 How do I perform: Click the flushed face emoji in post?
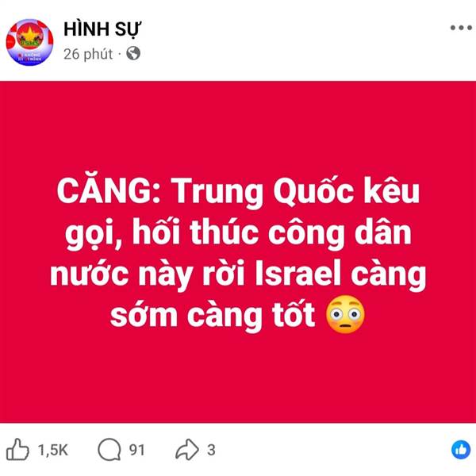click(x=345, y=314)
